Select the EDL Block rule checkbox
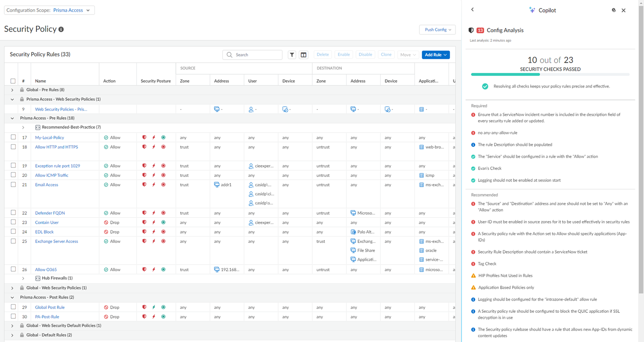644x342 pixels. (13, 232)
